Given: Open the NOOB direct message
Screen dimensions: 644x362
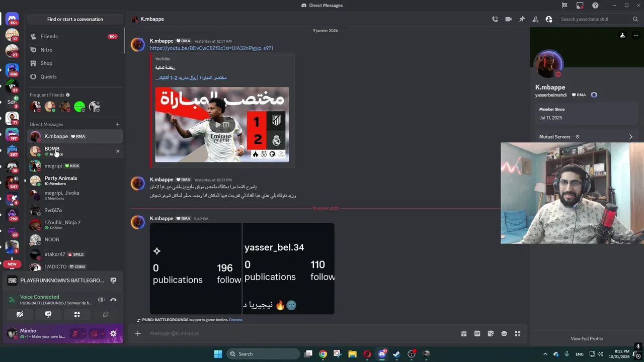Looking at the screenshot, I should pyautogui.click(x=75, y=240).
